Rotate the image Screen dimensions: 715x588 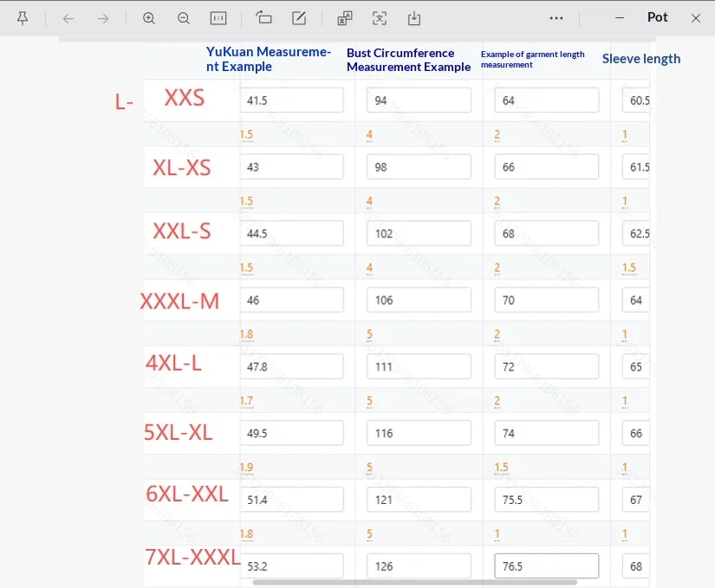click(x=263, y=18)
